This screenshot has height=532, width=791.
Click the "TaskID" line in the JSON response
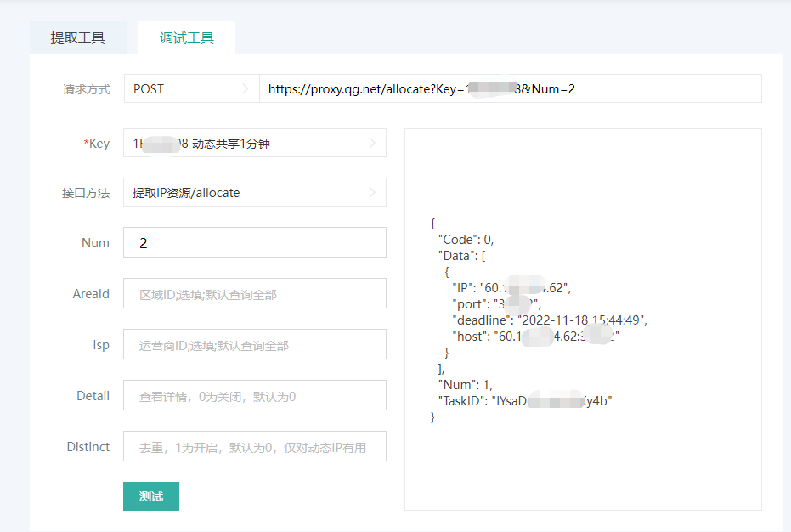pyautogui.click(x=524, y=401)
